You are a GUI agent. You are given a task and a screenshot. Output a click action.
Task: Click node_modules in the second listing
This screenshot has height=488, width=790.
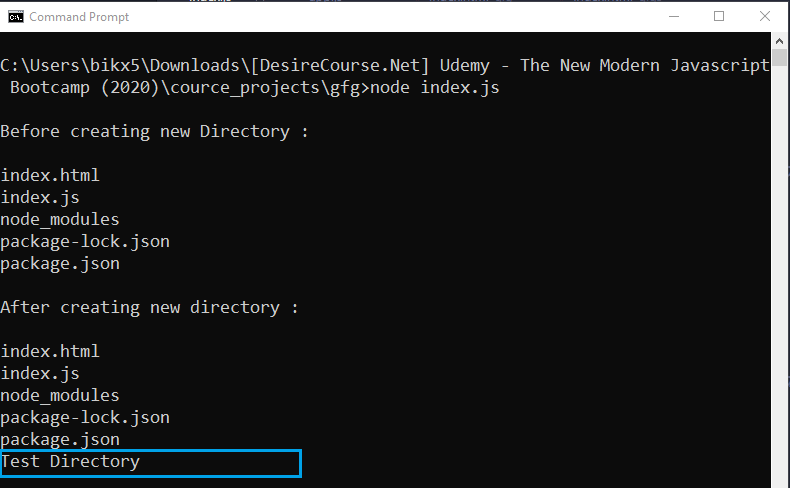pyautogui.click(x=60, y=396)
